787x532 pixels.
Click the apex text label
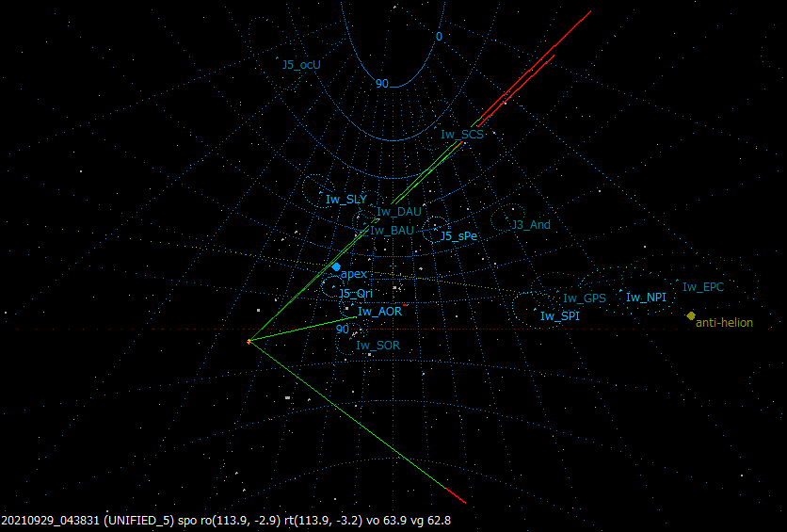tap(354, 275)
